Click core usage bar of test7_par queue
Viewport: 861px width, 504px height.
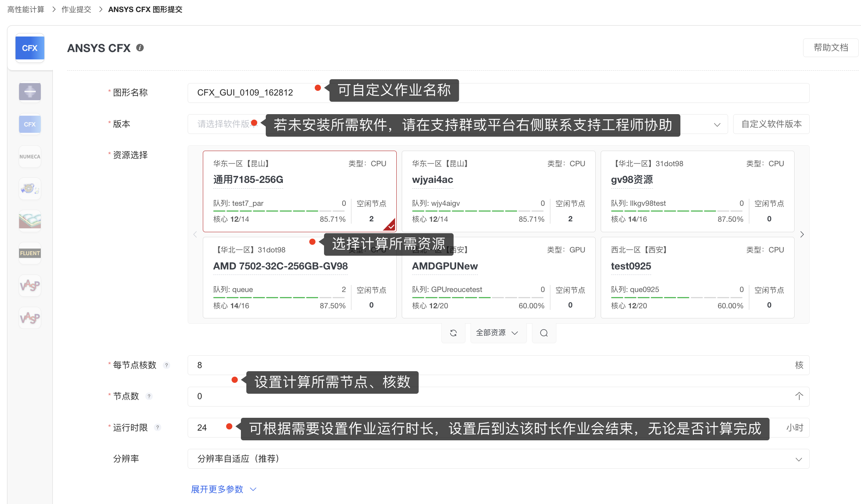pyautogui.click(x=279, y=211)
